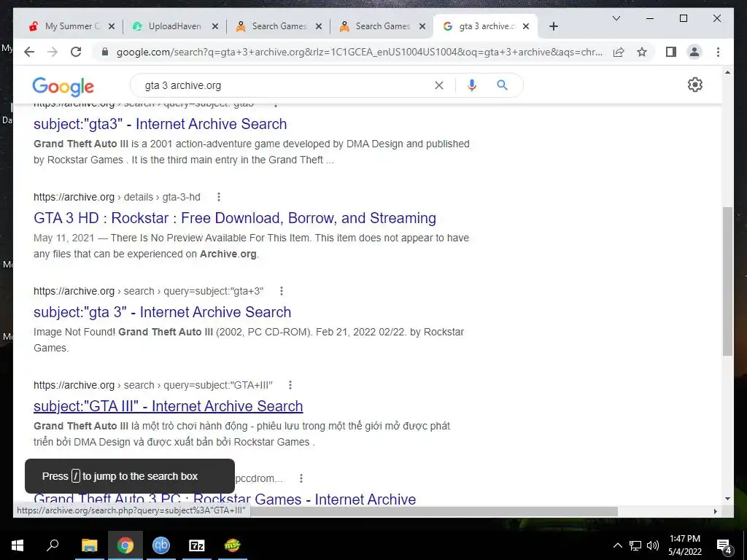Open subject:"GTA III" Internet Archive Search link

point(169,406)
